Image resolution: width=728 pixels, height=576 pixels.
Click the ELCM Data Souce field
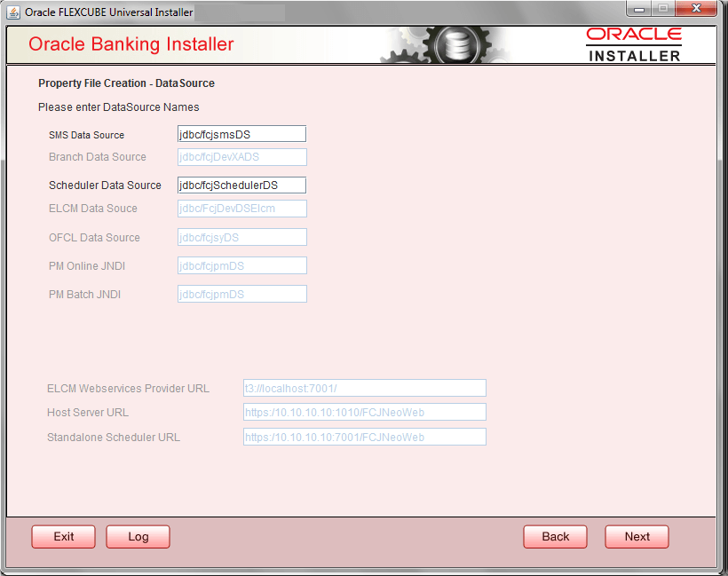241,209
